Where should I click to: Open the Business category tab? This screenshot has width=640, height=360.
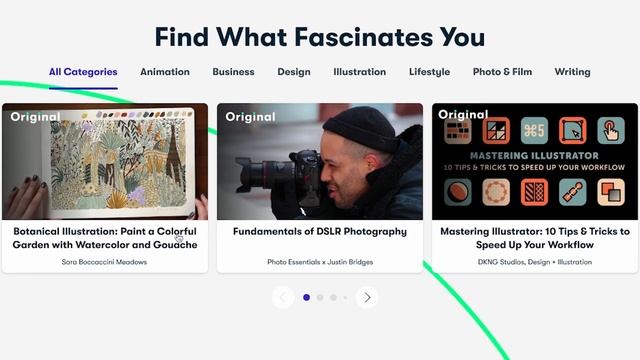click(233, 72)
